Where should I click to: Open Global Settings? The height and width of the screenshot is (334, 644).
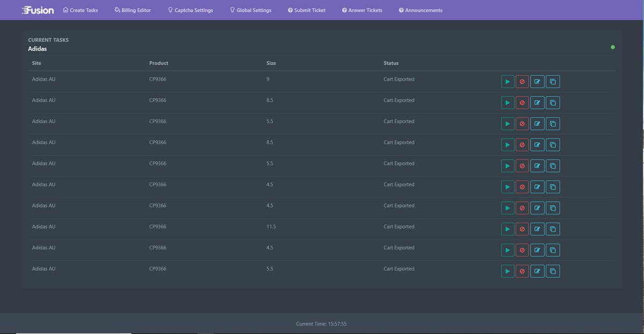pyautogui.click(x=250, y=10)
